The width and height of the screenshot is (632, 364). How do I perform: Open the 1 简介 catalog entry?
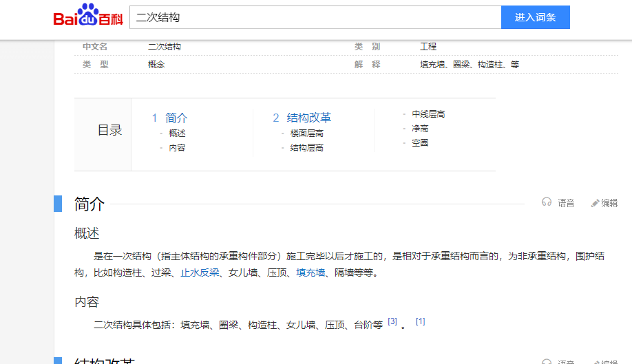point(169,118)
